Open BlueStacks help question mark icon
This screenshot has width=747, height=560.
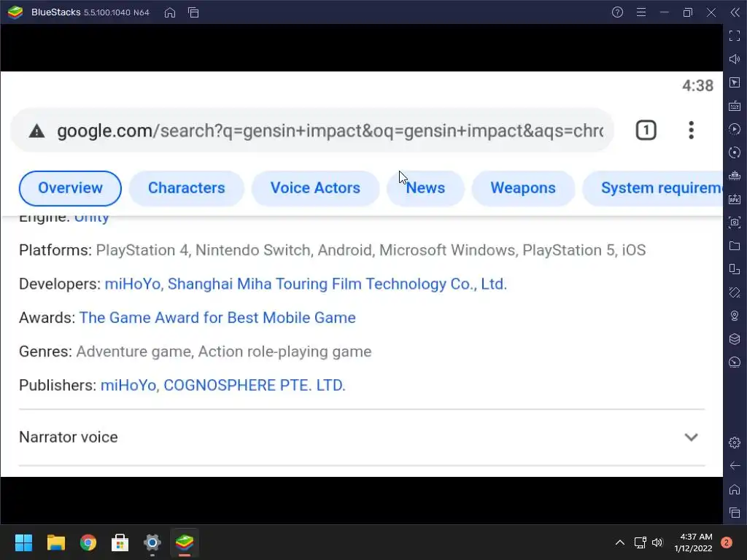(x=617, y=12)
